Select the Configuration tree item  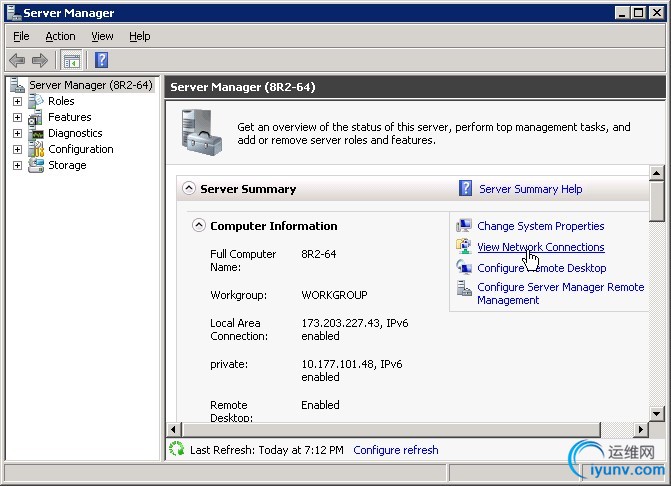pyautogui.click(x=81, y=149)
